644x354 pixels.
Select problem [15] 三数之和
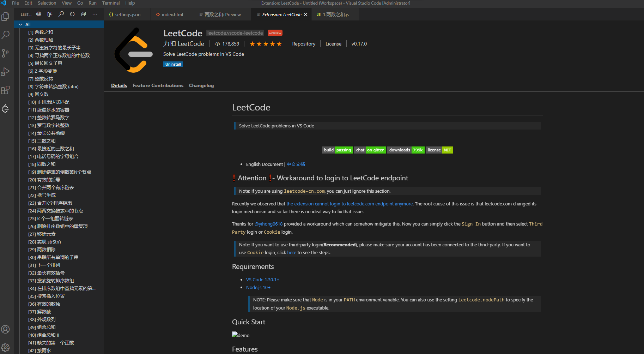click(x=59, y=141)
